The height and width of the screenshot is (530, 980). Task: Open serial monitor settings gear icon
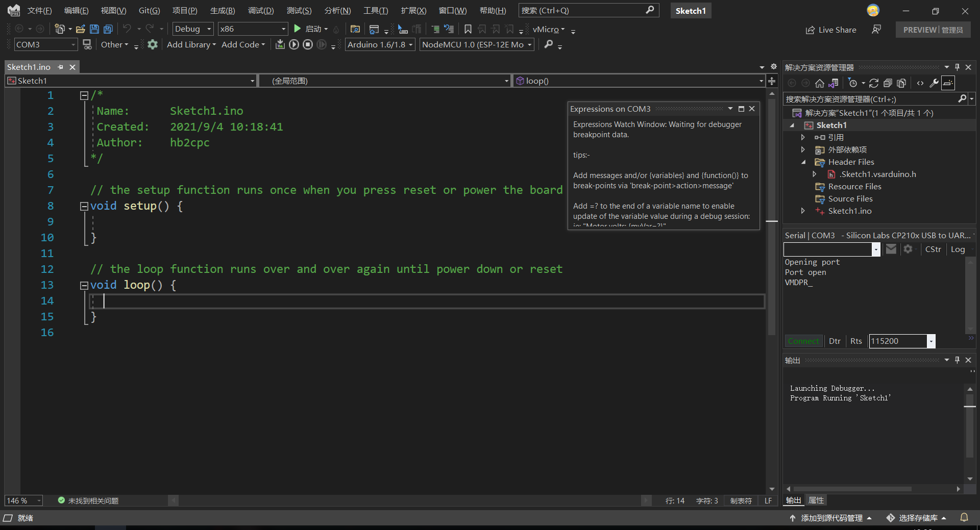[x=908, y=249]
